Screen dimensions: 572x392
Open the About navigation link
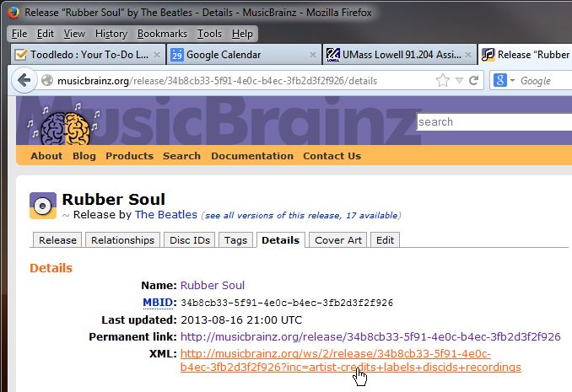[46, 156]
